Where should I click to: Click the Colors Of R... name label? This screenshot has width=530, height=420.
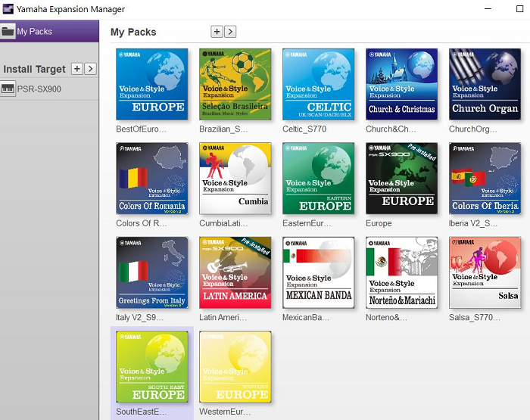click(142, 223)
